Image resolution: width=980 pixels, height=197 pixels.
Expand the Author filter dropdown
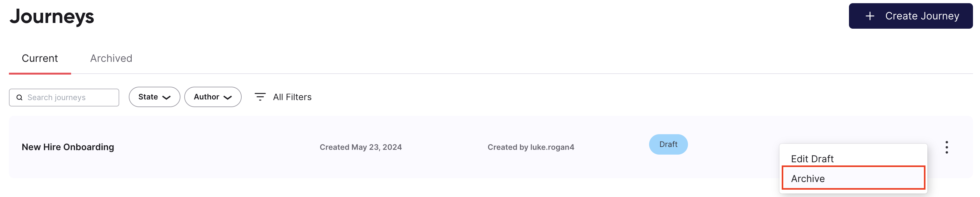point(213,97)
